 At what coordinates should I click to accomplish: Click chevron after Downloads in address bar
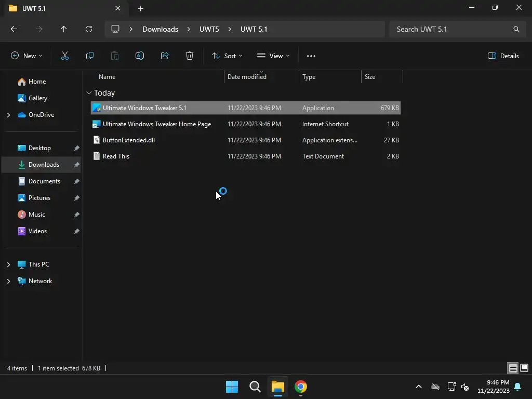[x=189, y=29]
